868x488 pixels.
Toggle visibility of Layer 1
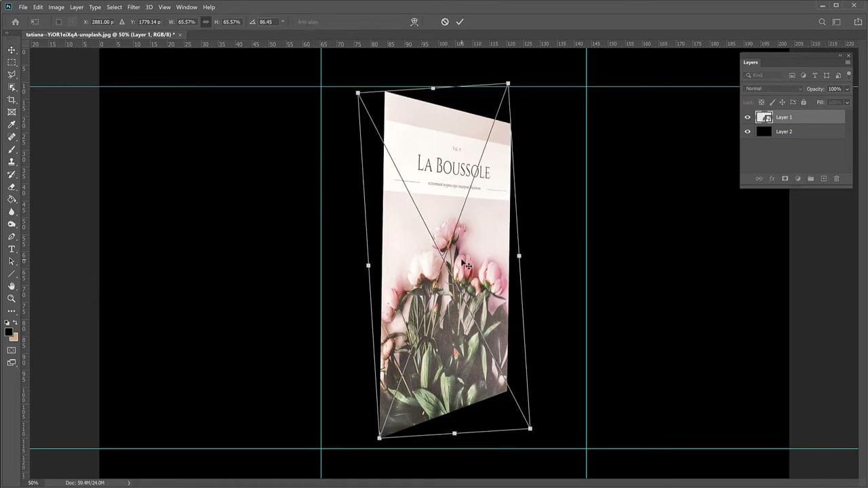point(748,117)
